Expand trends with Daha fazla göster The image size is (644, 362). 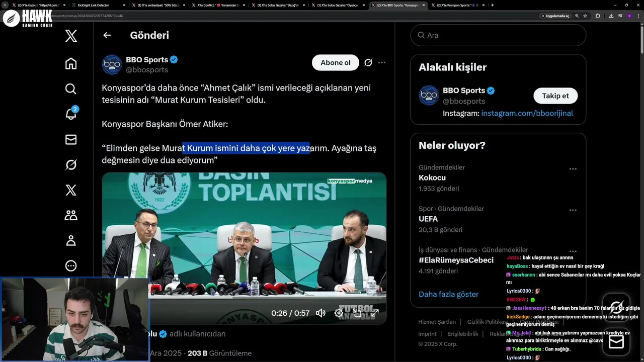[x=449, y=294]
